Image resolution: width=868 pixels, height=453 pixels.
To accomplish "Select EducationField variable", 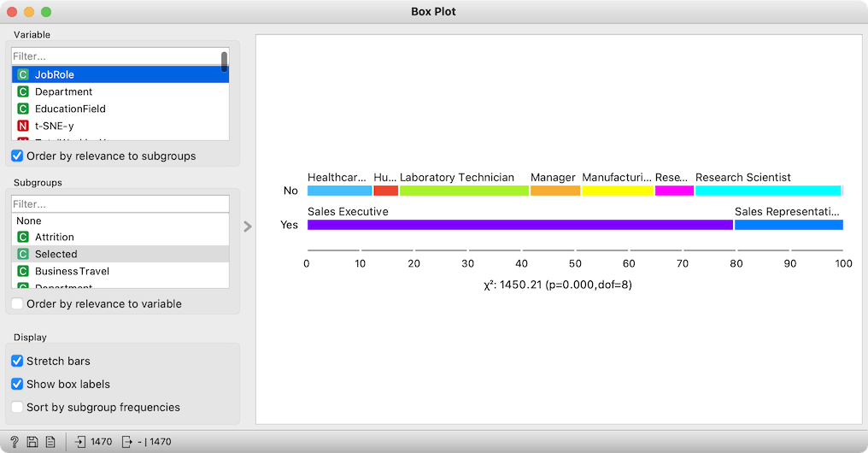I will [x=120, y=109].
